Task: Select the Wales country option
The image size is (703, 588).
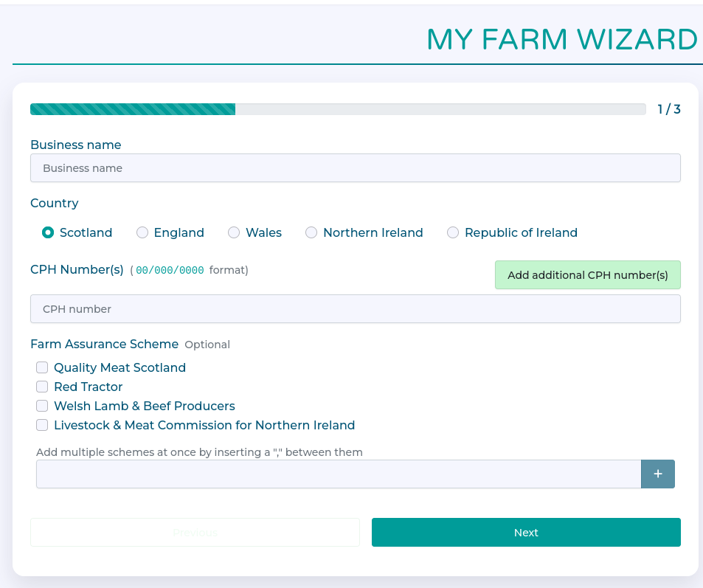Action: [x=234, y=232]
